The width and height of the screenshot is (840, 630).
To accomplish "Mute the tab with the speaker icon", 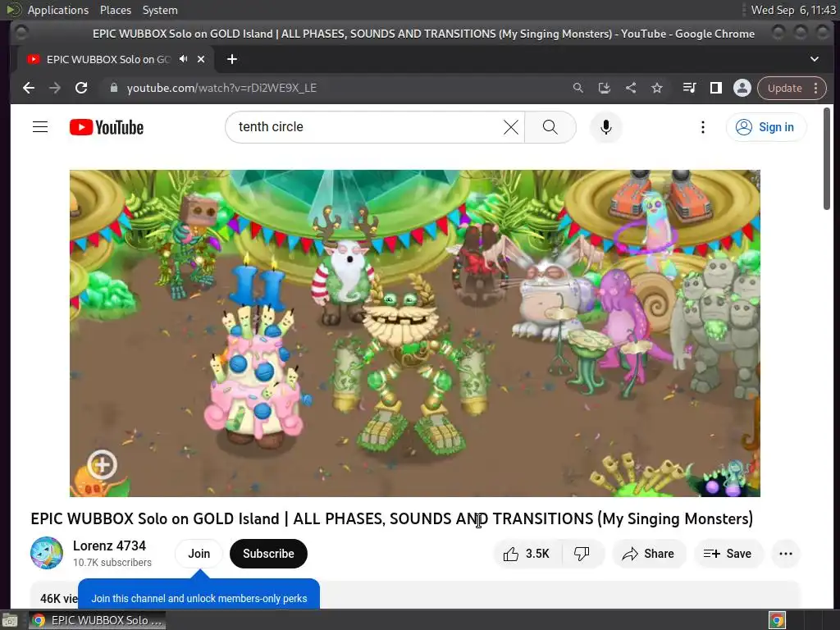I will 184,59.
